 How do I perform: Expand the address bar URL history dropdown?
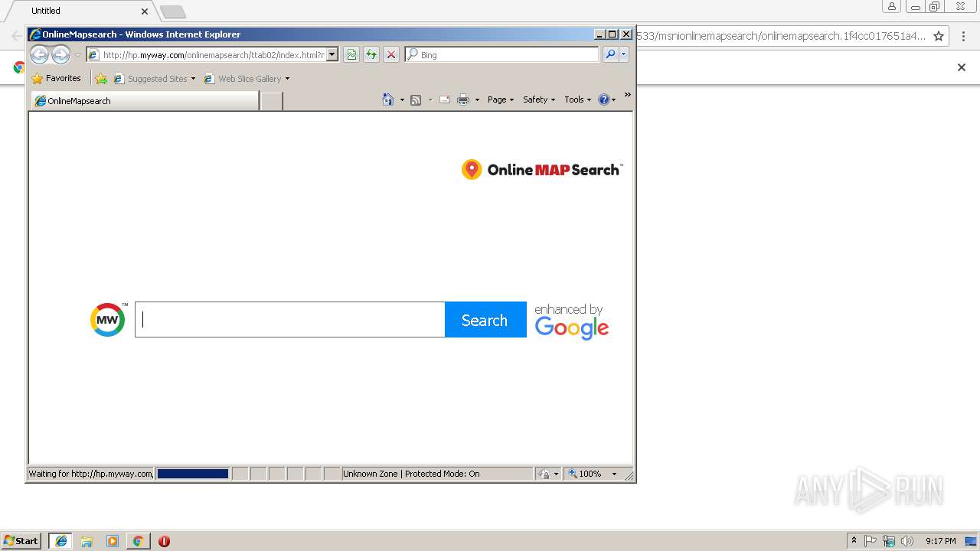332,55
